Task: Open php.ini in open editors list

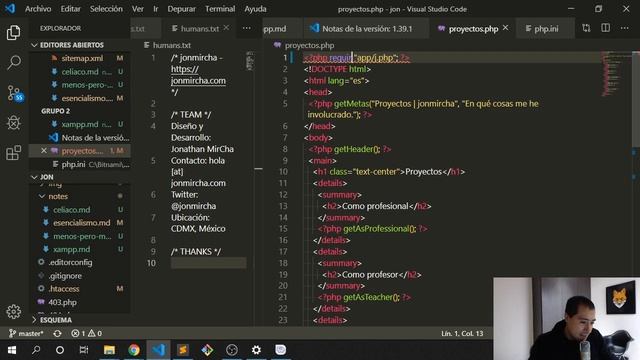Action: [73, 164]
